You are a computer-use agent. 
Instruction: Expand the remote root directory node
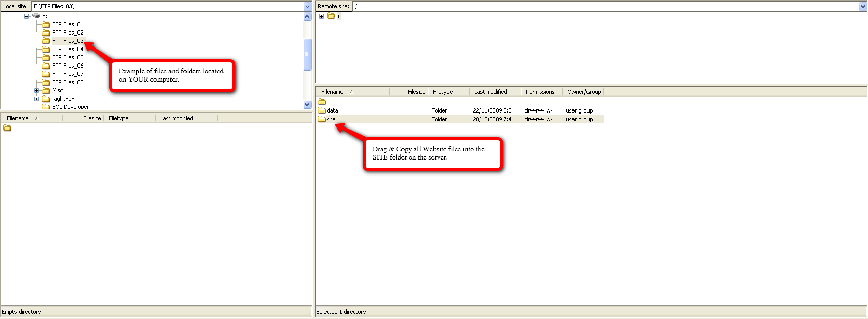pos(321,16)
